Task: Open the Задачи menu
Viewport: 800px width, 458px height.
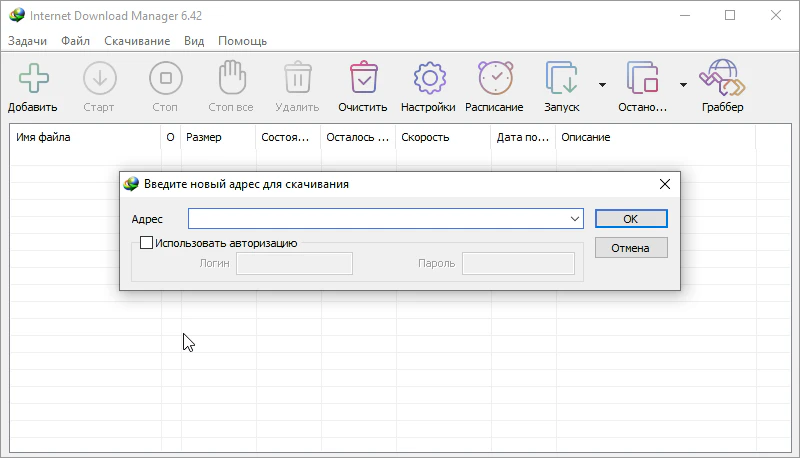Action: point(28,41)
